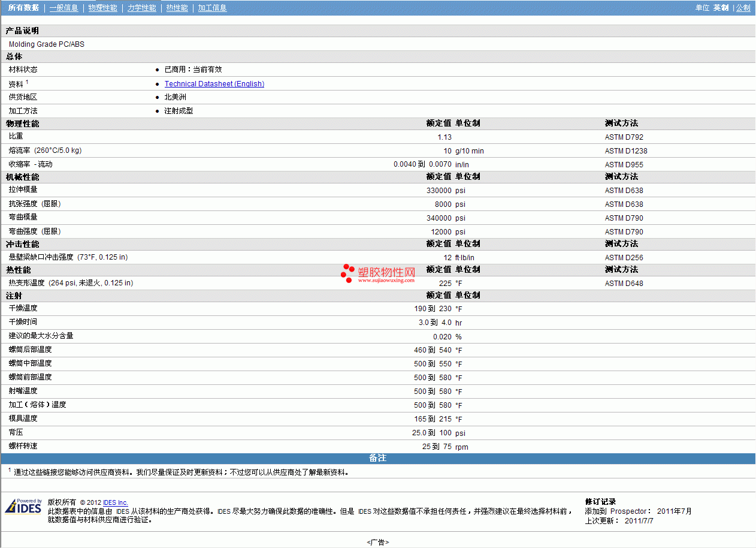Click the 注射 section header
Screen dimensions: 756x548
click(x=378, y=296)
